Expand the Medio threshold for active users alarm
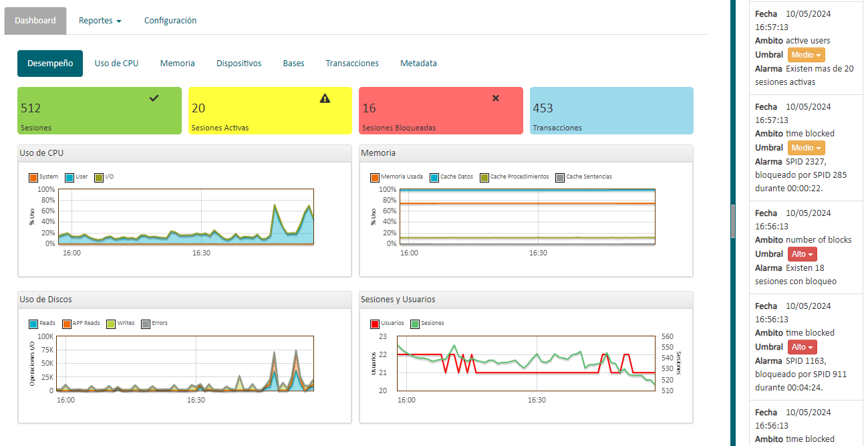The image size is (868, 446). (x=806, y=55)
